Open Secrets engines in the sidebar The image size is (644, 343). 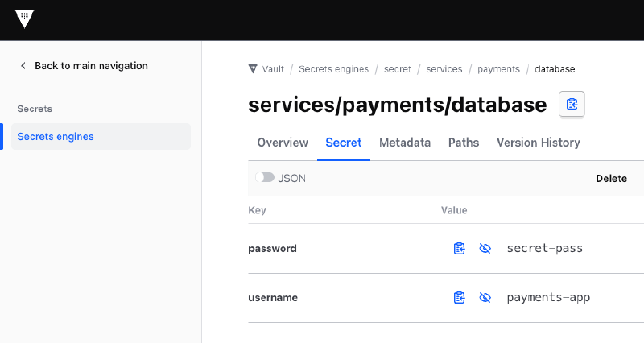pos(56,137)
